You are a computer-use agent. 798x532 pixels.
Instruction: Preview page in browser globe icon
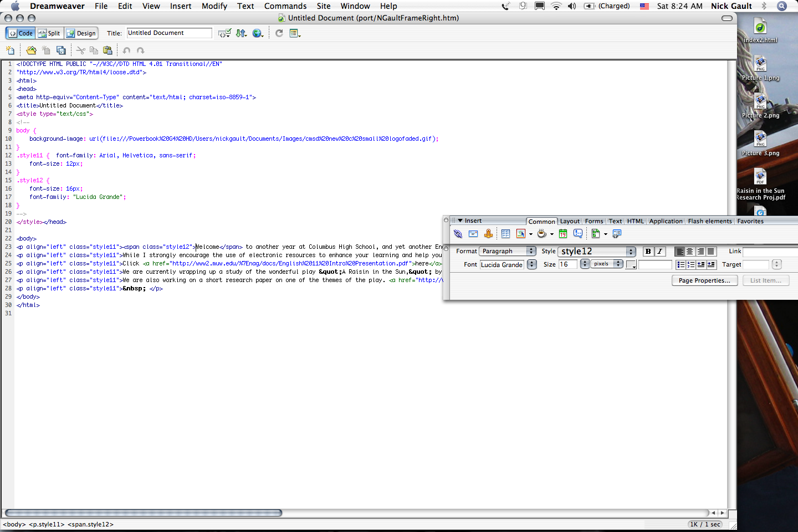tap(257, 33)
